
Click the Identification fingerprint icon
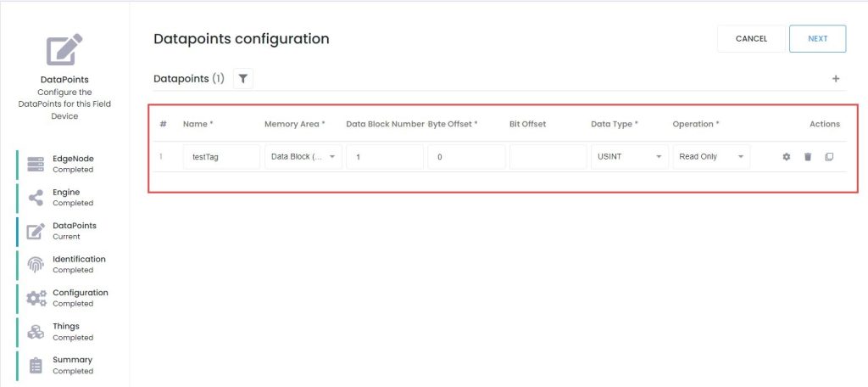[36, 265]
